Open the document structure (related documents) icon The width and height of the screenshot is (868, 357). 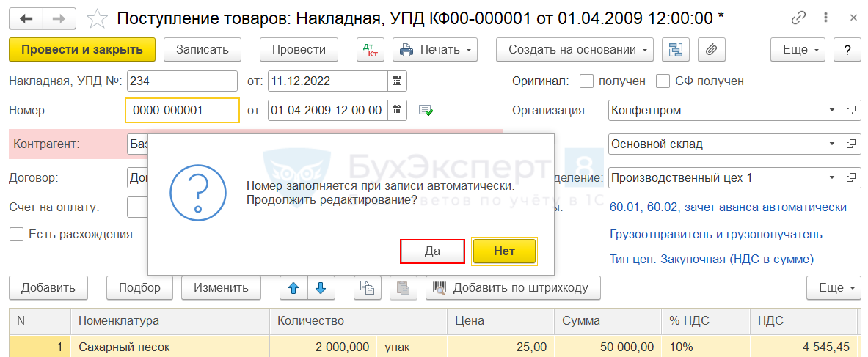[676, 49]
